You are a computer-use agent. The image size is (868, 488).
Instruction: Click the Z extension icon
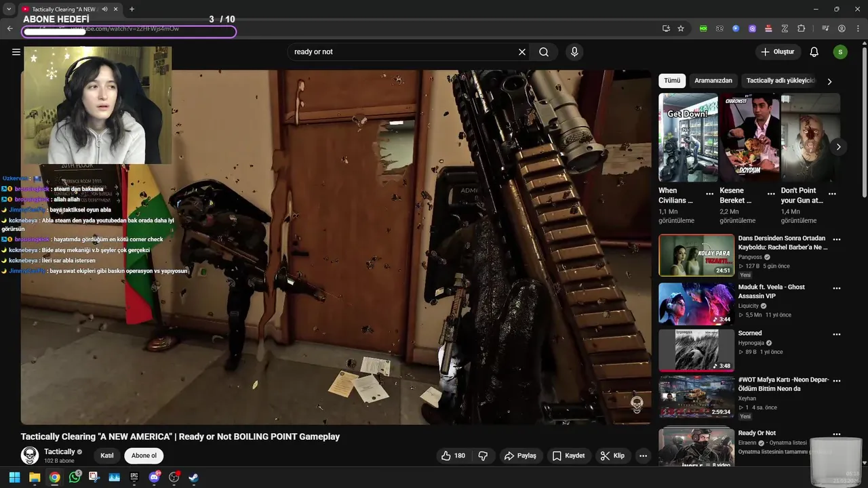point(785,28)
